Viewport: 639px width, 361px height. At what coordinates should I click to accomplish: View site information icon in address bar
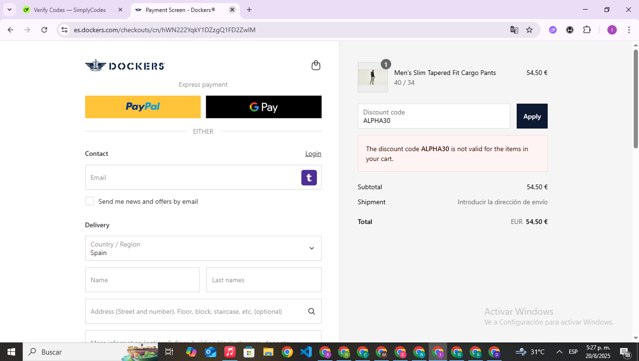(x=64, y=30)
